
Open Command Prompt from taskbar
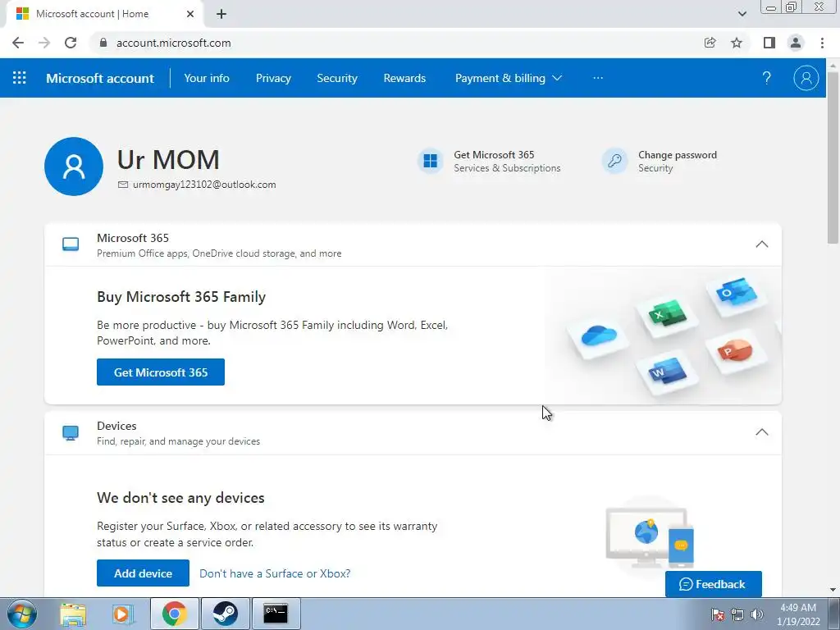click(276, 614)
